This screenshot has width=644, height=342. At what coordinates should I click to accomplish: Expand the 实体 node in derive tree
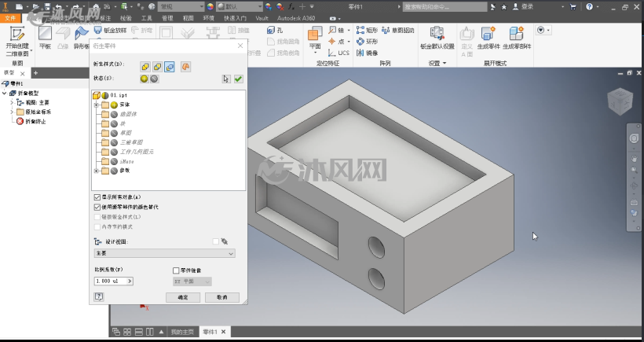[96, 105]
